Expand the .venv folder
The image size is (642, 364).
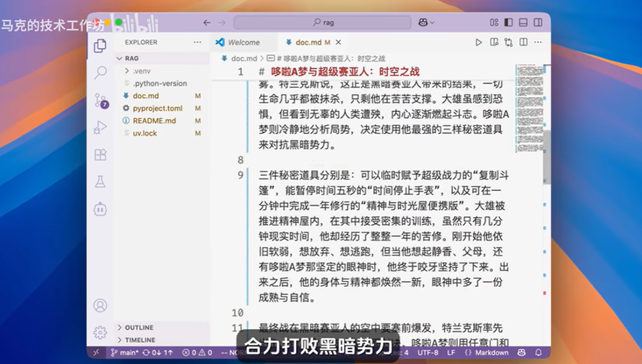click(162, 71)
